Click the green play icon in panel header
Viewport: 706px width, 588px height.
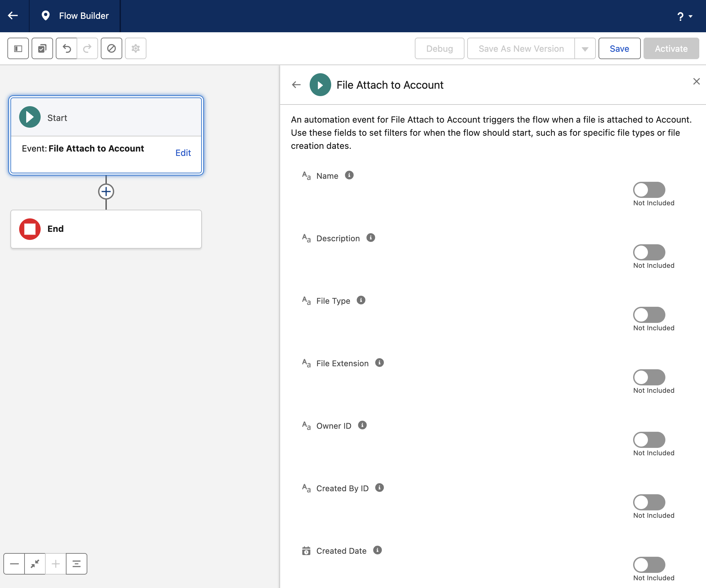tap(320, 85)
